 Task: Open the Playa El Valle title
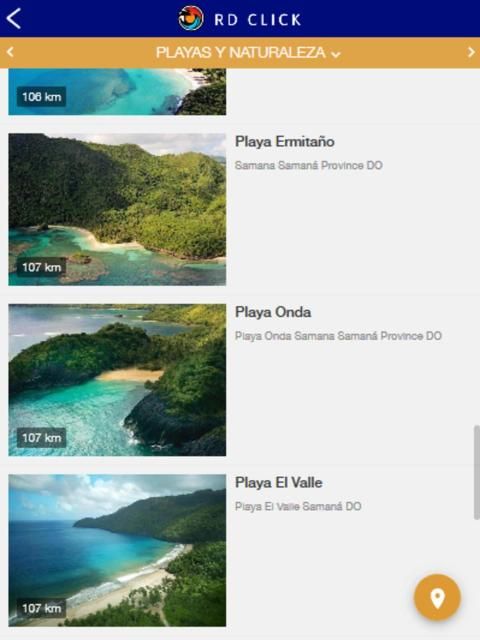[278, 482]
